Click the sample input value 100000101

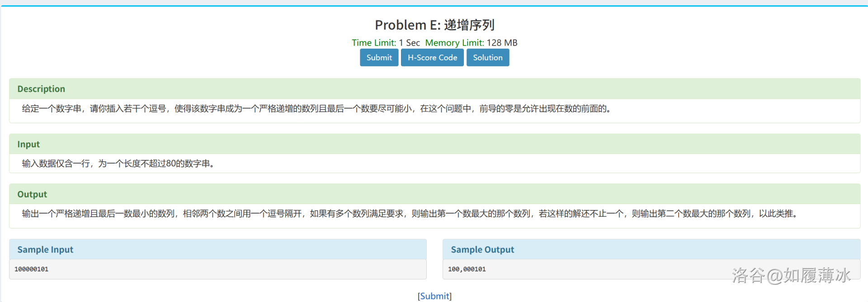pyautogui.click(x=31, y=269)
